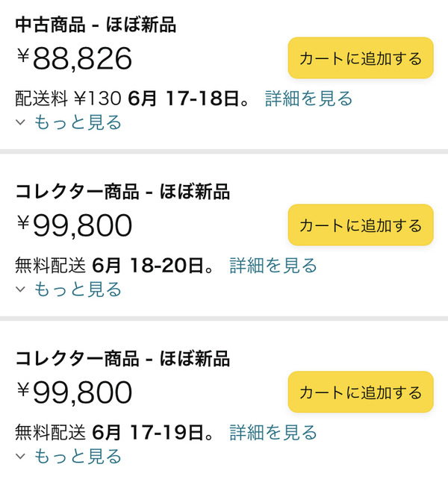The width and height of the screenshot is (448, 482).
Task: Open 詳細を見る for the 6月 18-20日 delivery
Action: pyautogui.click(x=273, y=266)
